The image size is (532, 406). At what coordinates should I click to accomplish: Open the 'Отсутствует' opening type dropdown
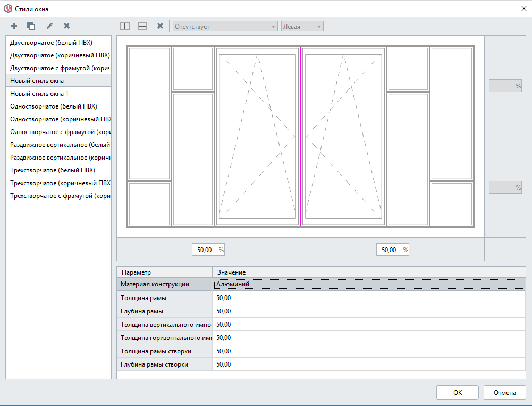click(x=225, y=27)
